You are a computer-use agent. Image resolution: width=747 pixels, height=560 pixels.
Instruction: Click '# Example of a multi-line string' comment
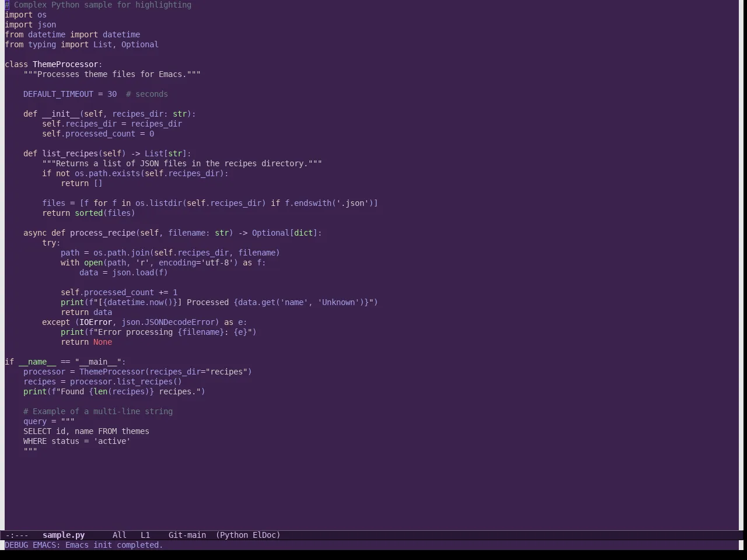pos(98,411)
